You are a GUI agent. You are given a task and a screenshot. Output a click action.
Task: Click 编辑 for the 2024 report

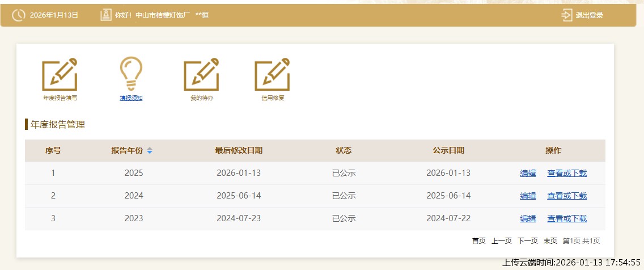(528, 196)
